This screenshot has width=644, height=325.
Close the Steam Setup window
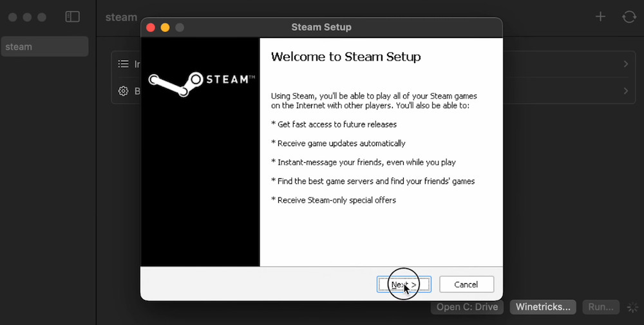tap(151, 28)
